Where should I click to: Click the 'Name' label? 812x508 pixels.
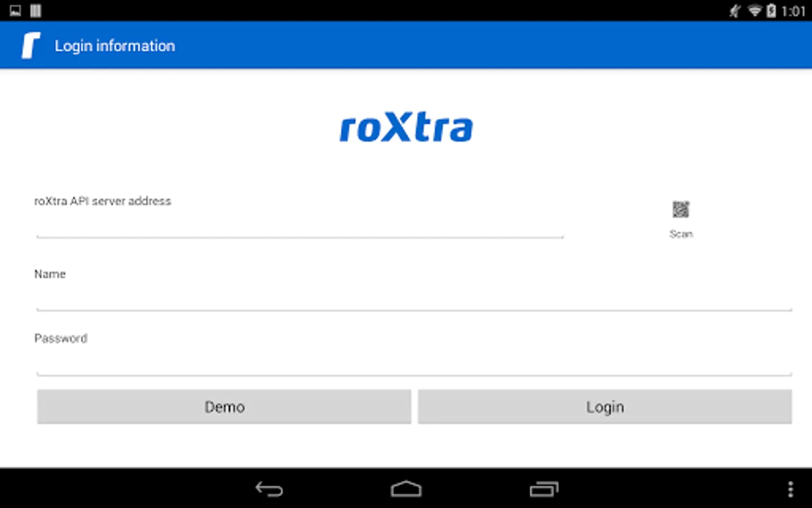pos(50,274)
